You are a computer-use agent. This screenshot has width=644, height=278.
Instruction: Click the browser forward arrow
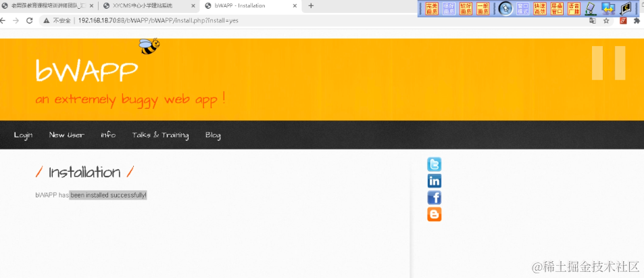pos(16,20)
